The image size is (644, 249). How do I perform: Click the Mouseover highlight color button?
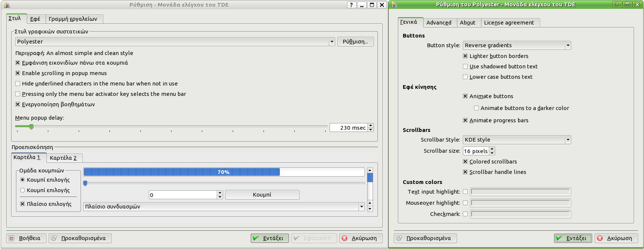point(520,203)
